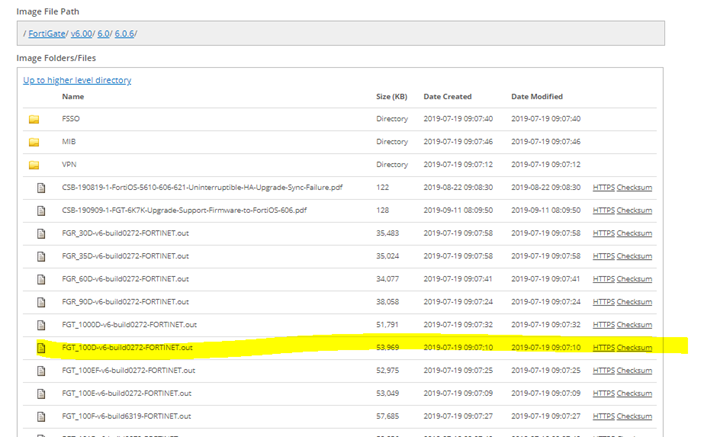This screenshot has width=704, height=437.
Task: Open Checksum for FGT_100D firmware
Action: [634, 348]
